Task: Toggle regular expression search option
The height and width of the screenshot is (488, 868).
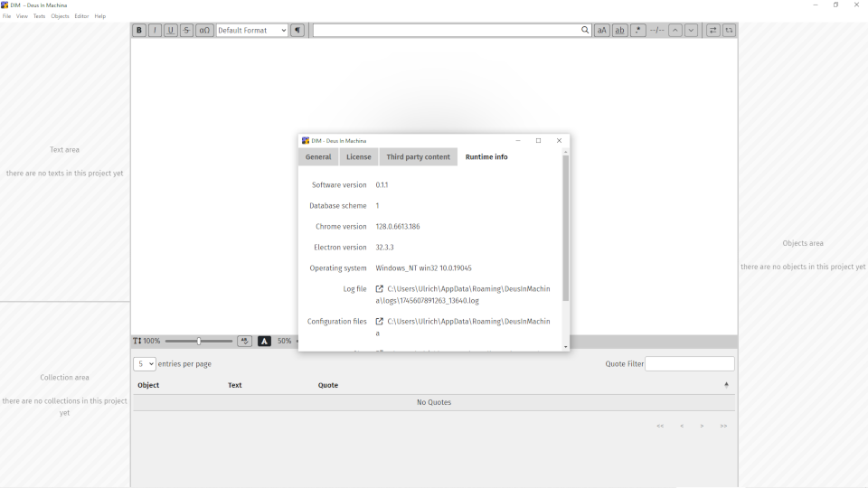Action: [x=638, y=31]
